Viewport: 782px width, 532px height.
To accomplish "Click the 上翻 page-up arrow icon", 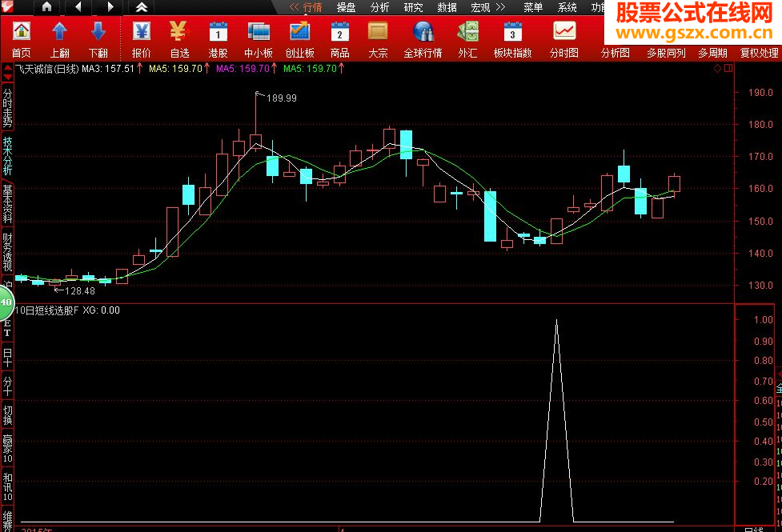I will point(60,39).
